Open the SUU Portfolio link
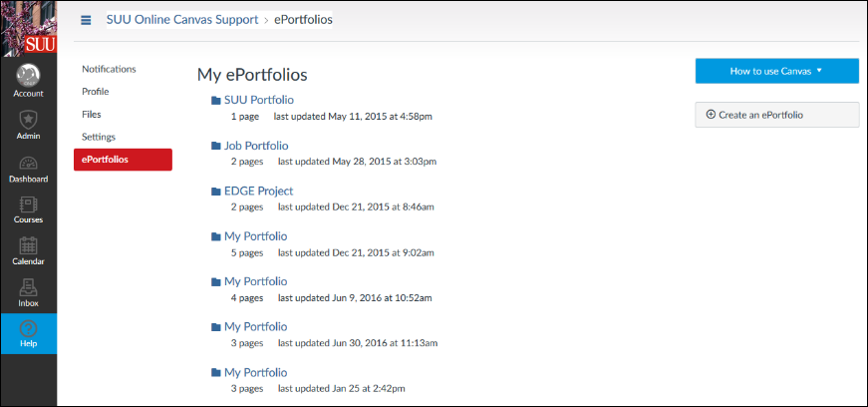This screenshot has height=407, width=868. click(x=258, y=101)
